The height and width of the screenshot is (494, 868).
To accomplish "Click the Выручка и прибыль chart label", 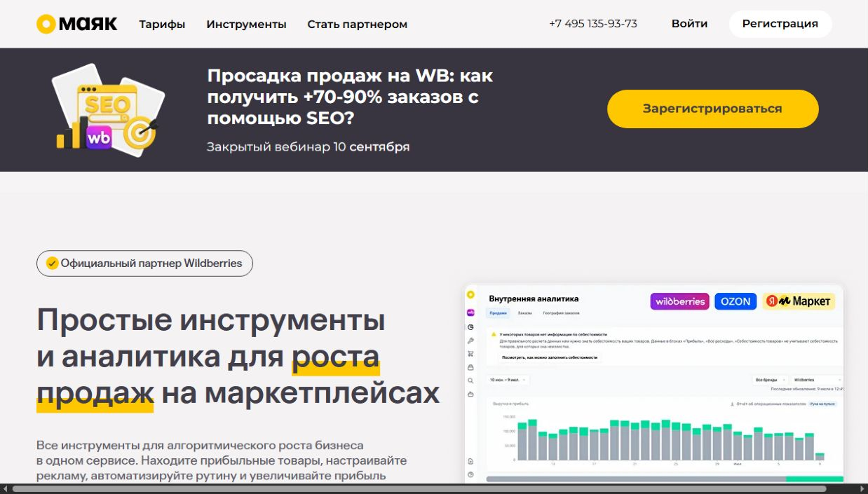I will [x=510, y=404].
